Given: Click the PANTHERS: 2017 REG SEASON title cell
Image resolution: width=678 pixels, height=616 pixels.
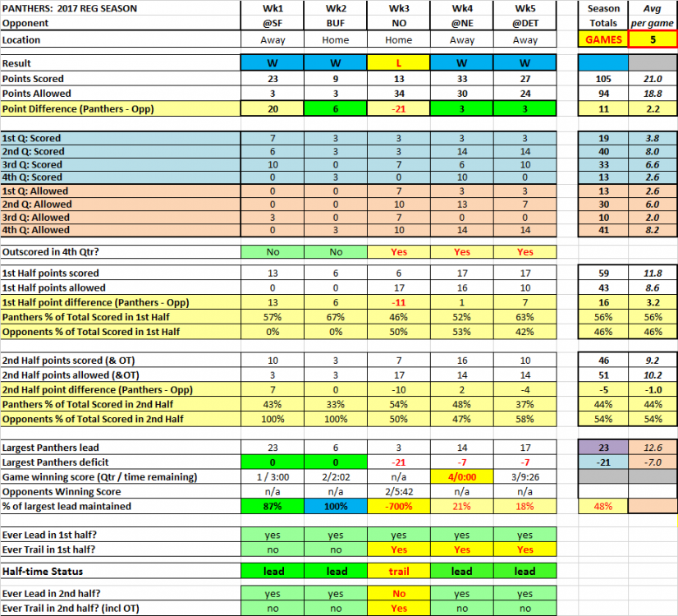Looking at the screenshot, I should (71, 8).
